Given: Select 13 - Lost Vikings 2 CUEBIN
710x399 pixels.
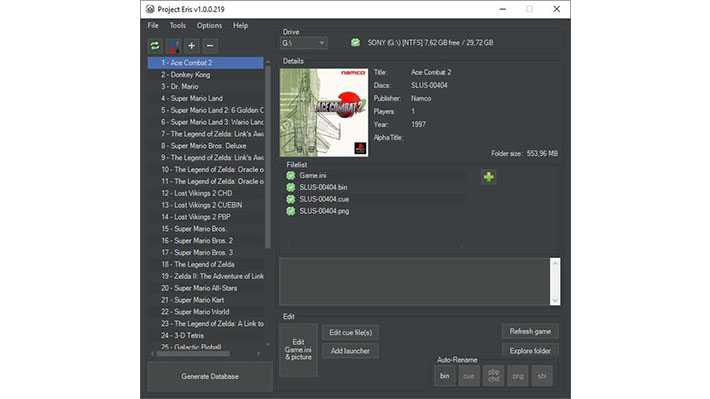Looking at the screenshot, I should (206, 205).
